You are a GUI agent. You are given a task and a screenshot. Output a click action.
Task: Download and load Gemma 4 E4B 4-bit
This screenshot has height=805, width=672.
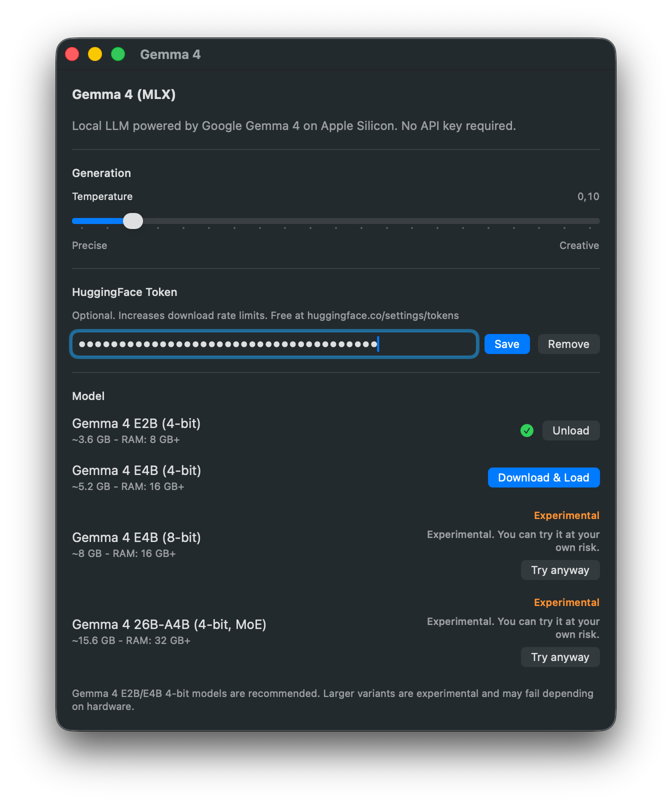(543, 477)
